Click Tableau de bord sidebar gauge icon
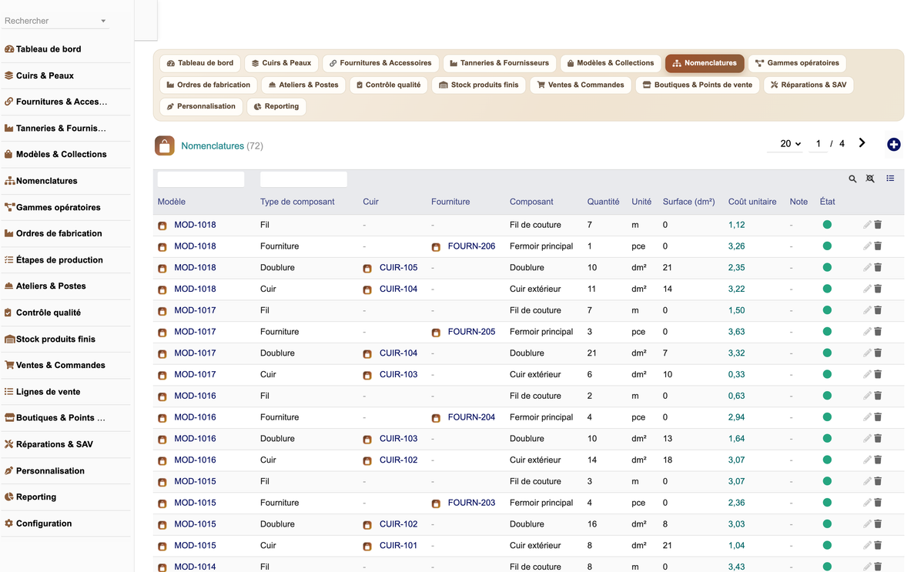Viewport: 924px width, 572px height. click(9, 49)
